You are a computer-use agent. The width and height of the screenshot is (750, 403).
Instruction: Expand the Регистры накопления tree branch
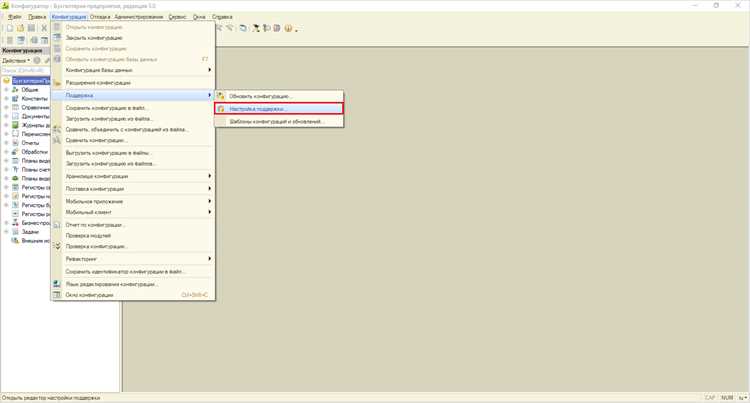[x=6, y=196]
